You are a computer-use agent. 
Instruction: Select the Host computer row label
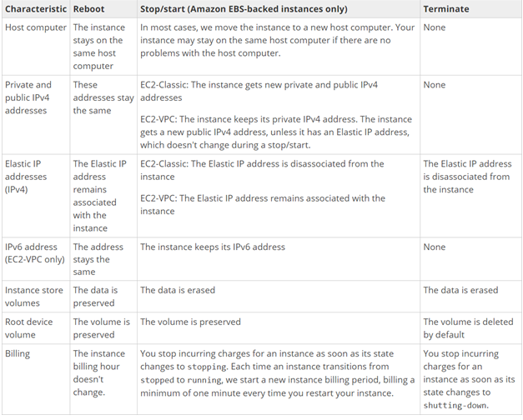pos(36,27)
